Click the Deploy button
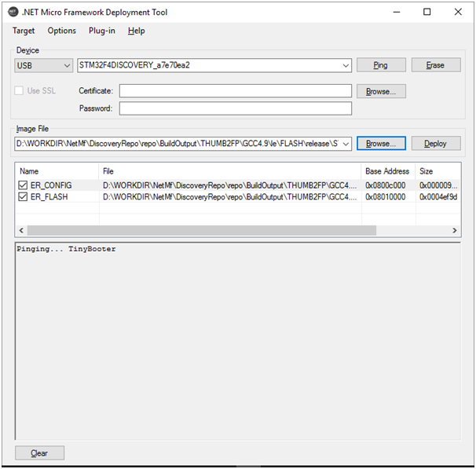476x469 pixels. point(436,143)
